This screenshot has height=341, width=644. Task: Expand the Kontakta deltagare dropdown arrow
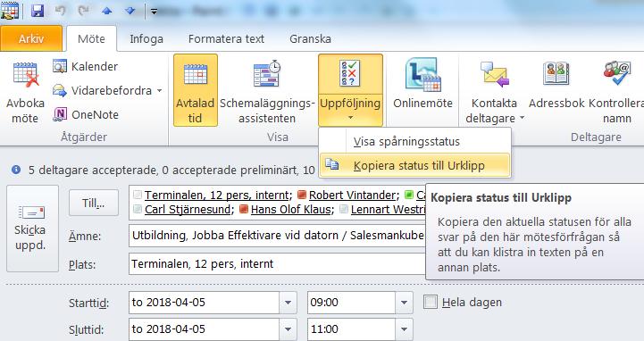(522, 118)
